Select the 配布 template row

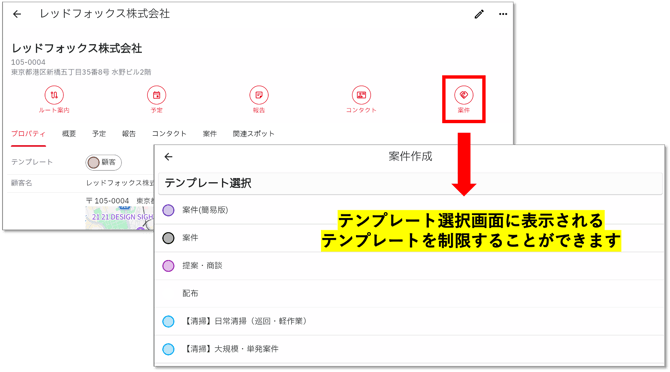pyautogui.click(x=409, y=293)
